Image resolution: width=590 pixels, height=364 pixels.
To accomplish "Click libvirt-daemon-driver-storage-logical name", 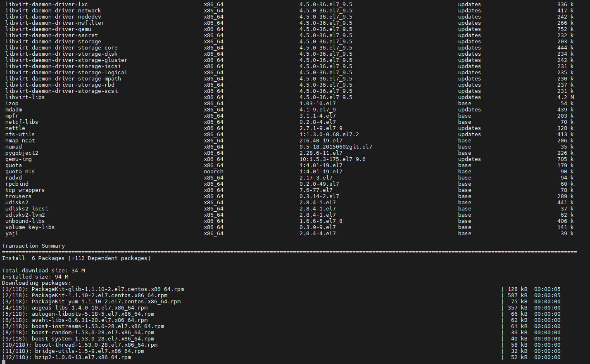I will (x=66, y=73).
